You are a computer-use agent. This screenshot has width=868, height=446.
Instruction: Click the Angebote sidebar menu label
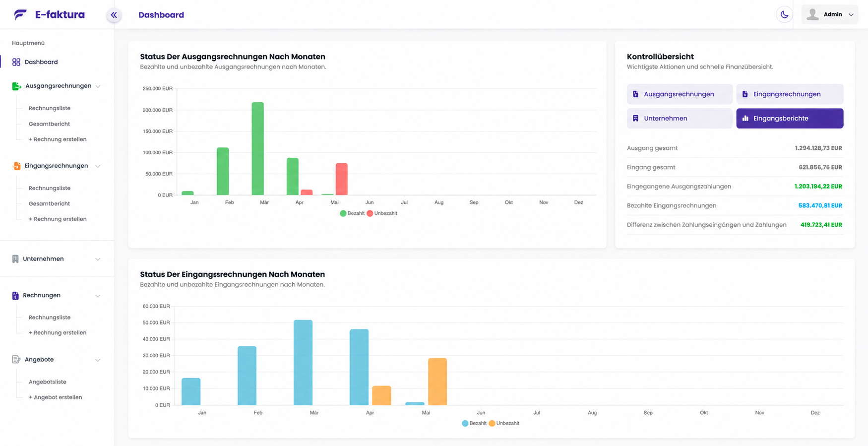click(39, 360)
